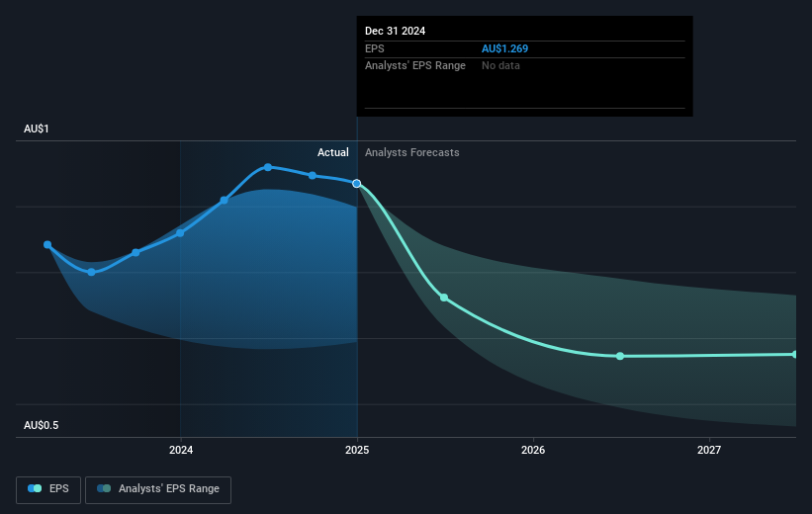Click the EPS point just before 2024
Image resolution: width=812 pixels, height=514 pixels.
[x=135, y=253]
